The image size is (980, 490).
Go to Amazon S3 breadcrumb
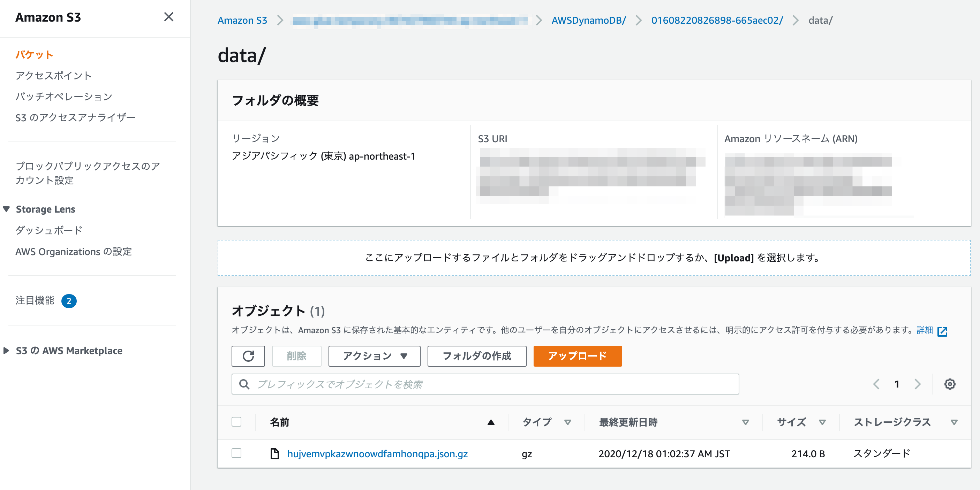click(x=242, y=20)
